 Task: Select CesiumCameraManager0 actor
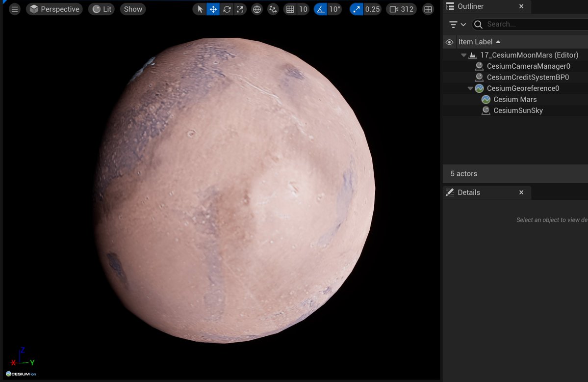click(x=515, y=66)
